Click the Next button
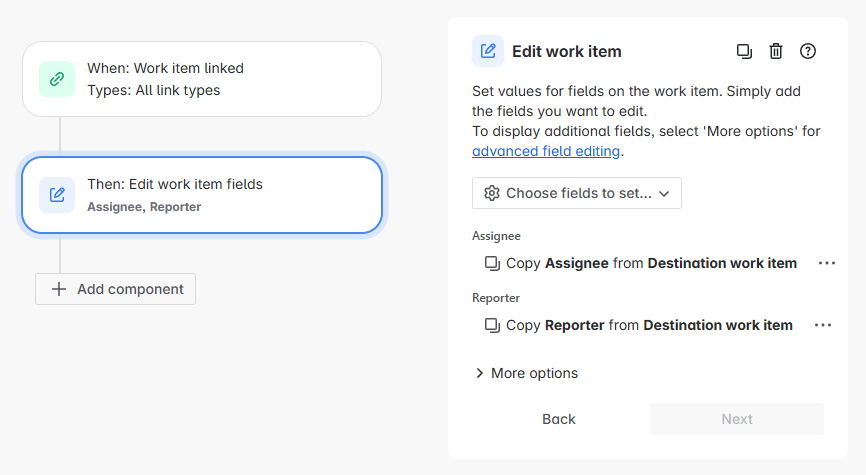 (737, 419)
